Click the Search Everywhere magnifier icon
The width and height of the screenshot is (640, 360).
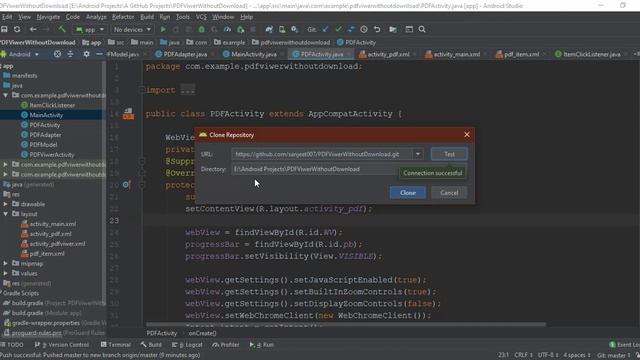tap(422, 29)
